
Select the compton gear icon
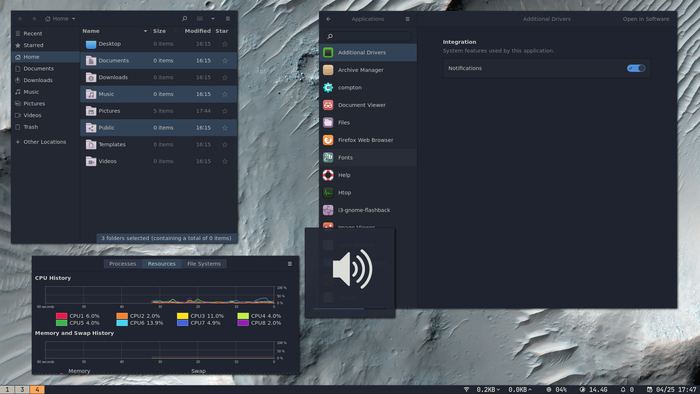click(328, 87)
